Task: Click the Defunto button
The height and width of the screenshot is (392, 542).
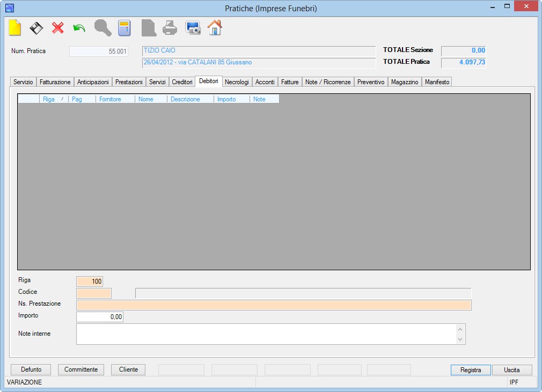Action: click(x=31, y=369)
